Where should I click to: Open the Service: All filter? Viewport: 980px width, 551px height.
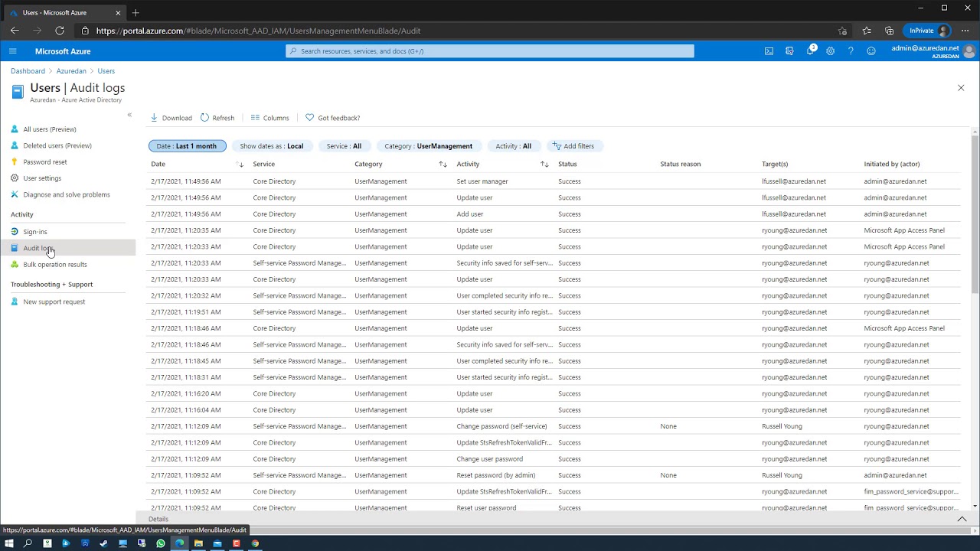(344, 146)
